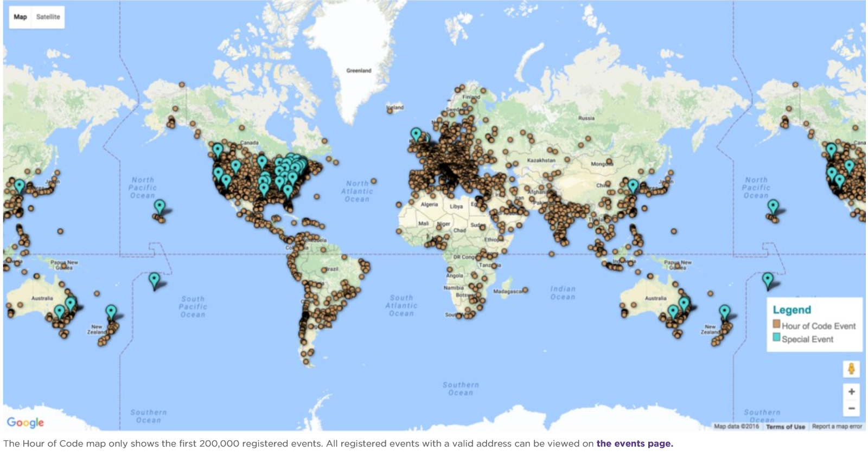868x457 pixels.
Task: Click the Indian Ocean label
Action: coord(563,293)
